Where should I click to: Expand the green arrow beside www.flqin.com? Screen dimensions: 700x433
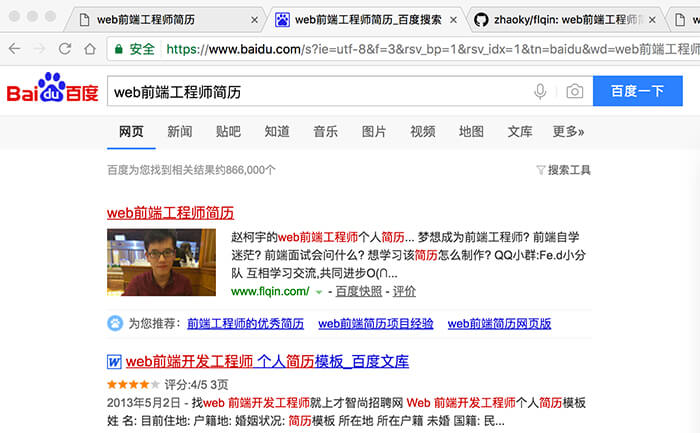[x=319, y=292]
